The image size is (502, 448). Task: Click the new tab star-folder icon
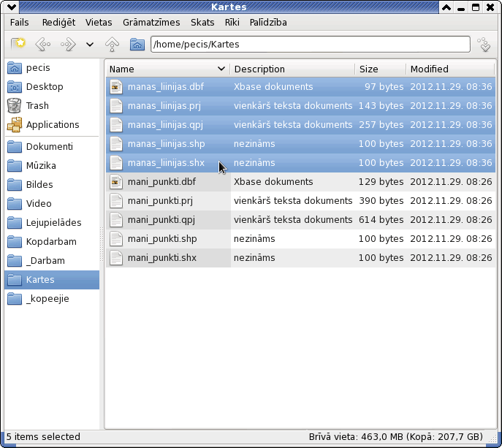(18, 44)
